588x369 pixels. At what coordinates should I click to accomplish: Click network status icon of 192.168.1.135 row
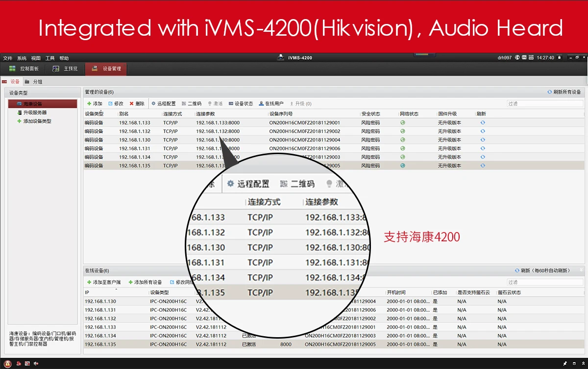(403, 165)
